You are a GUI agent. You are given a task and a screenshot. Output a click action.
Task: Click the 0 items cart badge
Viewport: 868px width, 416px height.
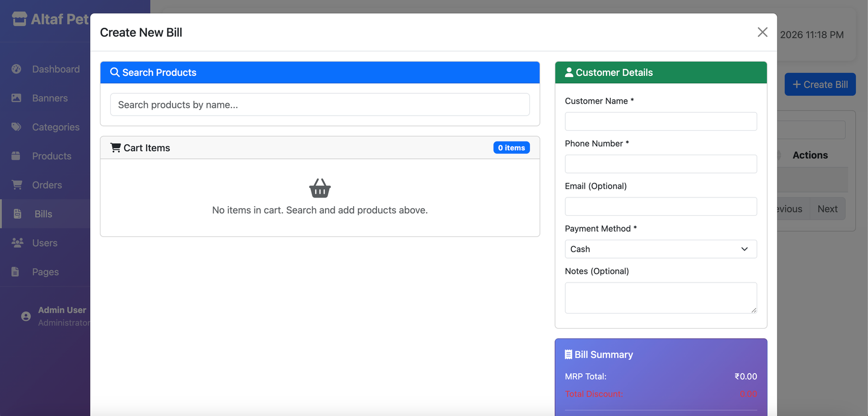click(512, 148)
